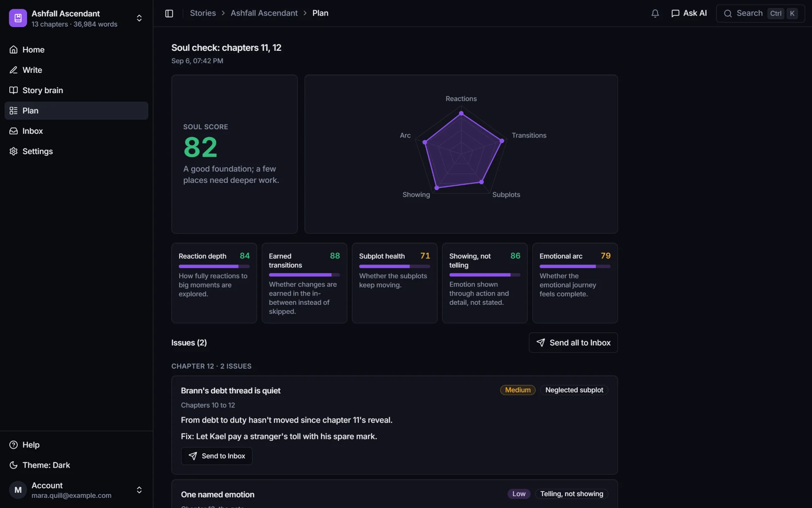Click the Settings gear icon

tap(14, 151)
